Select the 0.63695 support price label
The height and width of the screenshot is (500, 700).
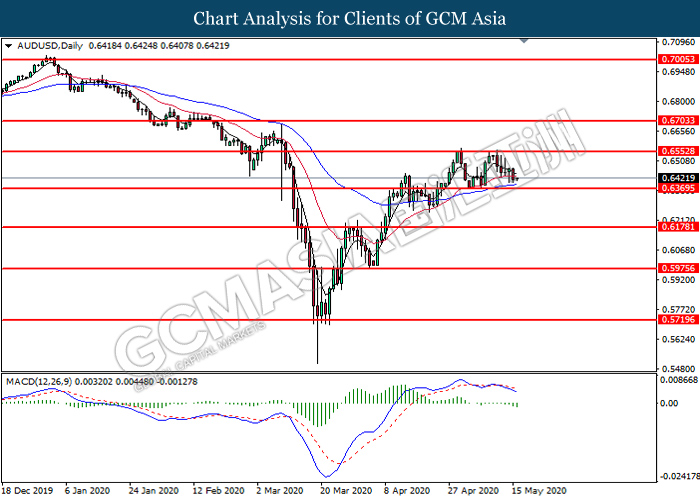pyautogui.click(x=678, y=188)
